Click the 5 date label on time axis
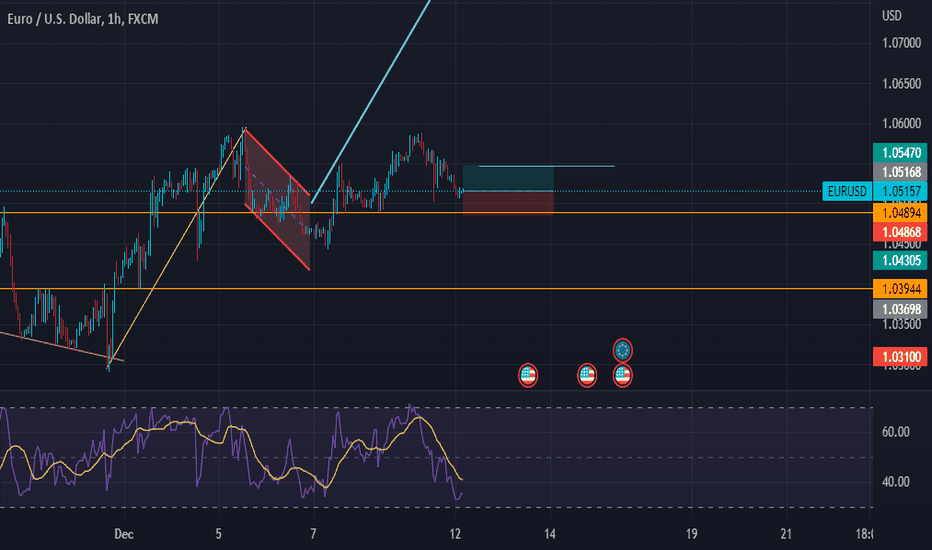The width and height of the screenshot is (932, 550). [219, 534]
